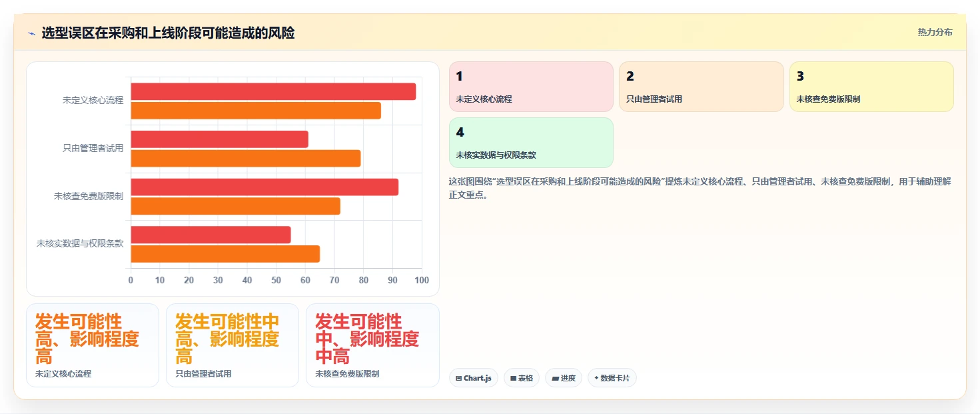Click the title 选型误区在采购和上线阶段可能造成的风险
The height and width of the screenshot is (414, 980).
pyautogui.click(x=168, y=33)
